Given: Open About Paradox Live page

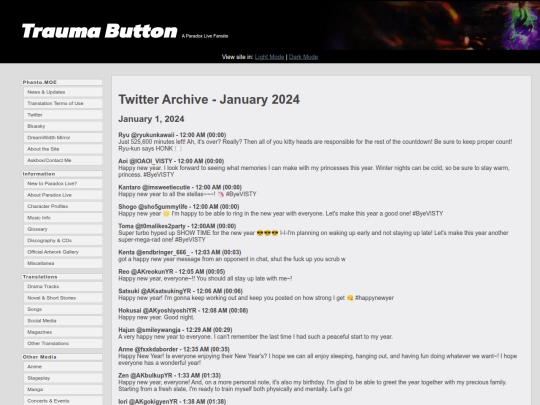Looking at the screenshot, I should 63,195.
